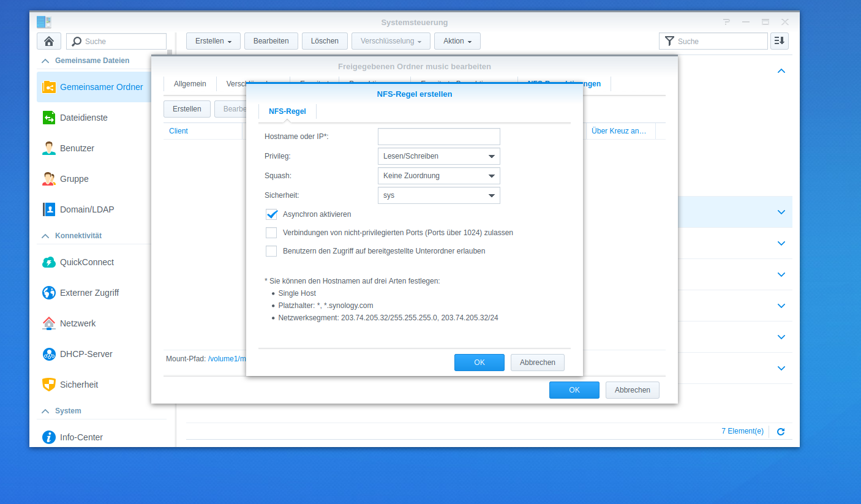Open Benutzer settings icon
This screenshot has width=861, height=504.
(49, 148)
